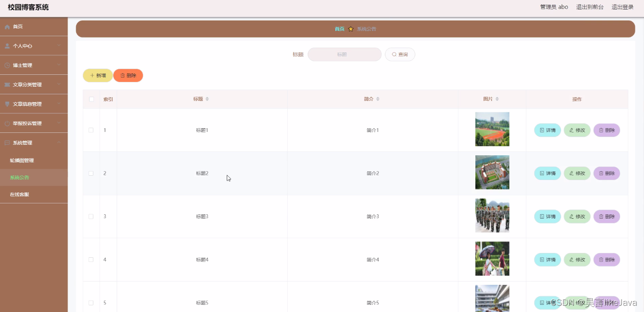Click the icon beside 举报投诉管理

[x=7, y=123]
